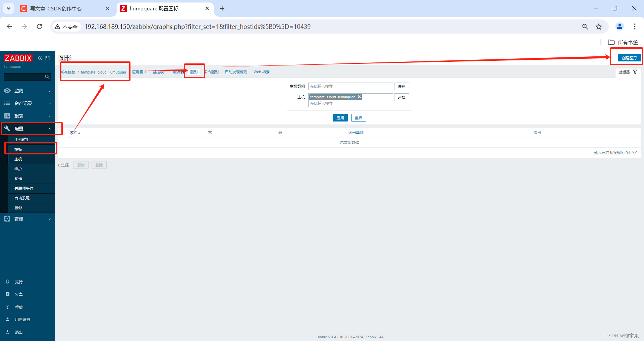Collapse the 配置 menu section
Viewport: 644px width, 341px height.
[50, 129]
